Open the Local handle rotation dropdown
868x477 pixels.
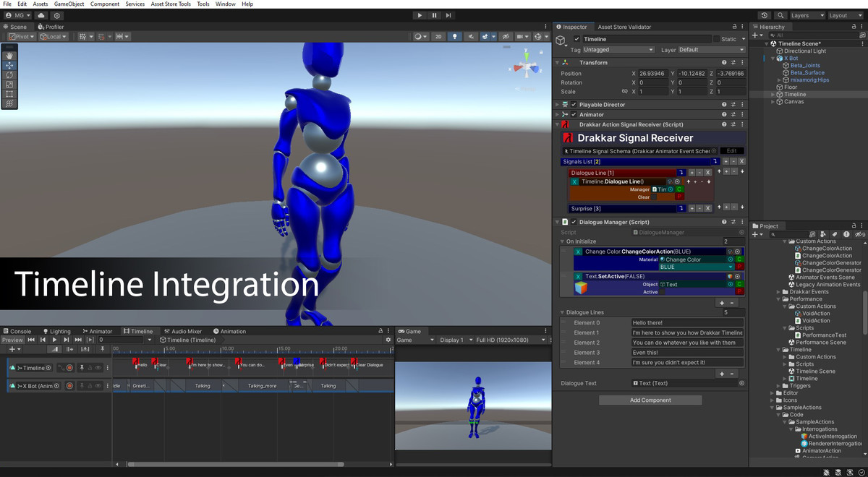click(54, 36)
